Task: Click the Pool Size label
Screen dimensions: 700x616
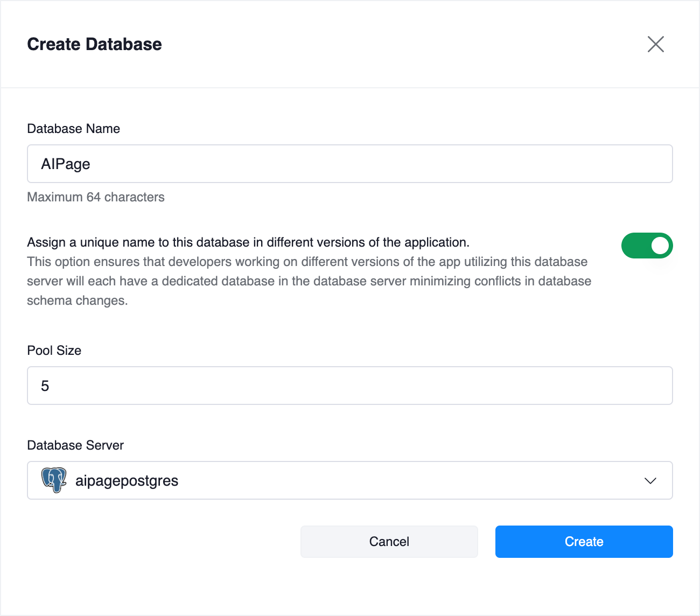Action: coord(54,351)
